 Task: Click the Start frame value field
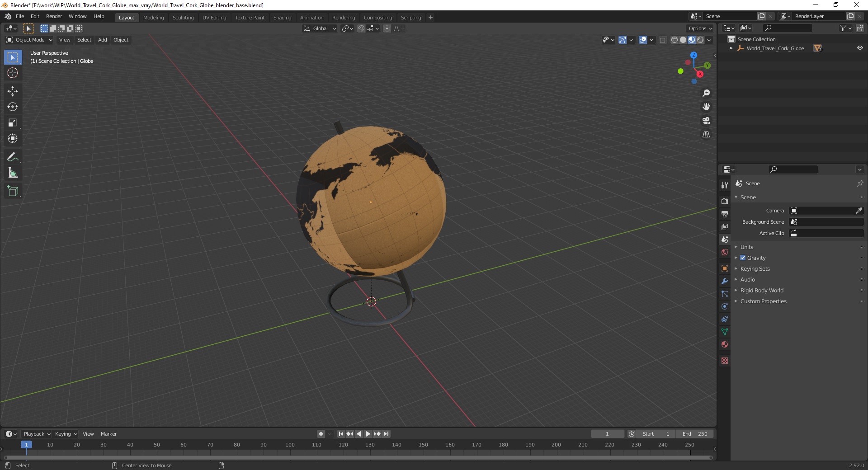tap(656, 434)
